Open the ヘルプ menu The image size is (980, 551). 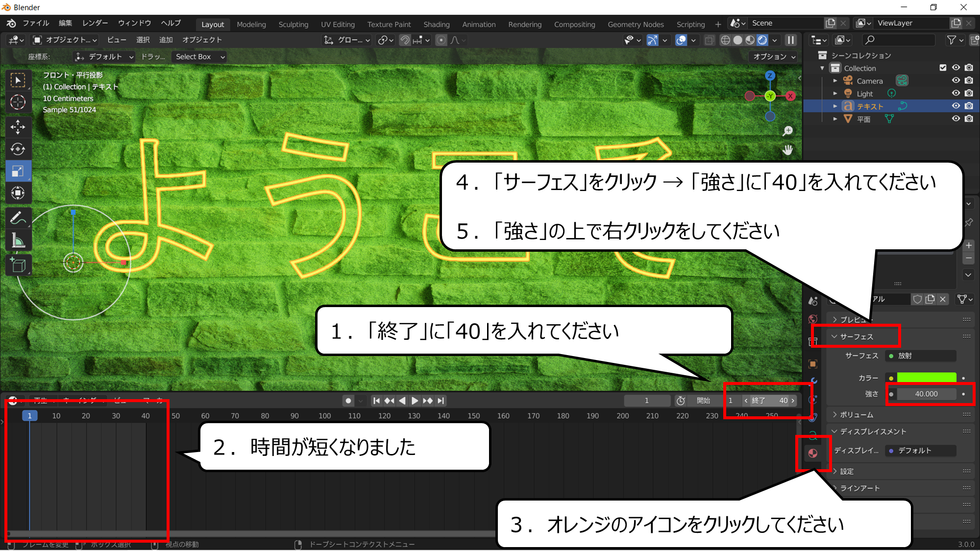pos(171,24)
